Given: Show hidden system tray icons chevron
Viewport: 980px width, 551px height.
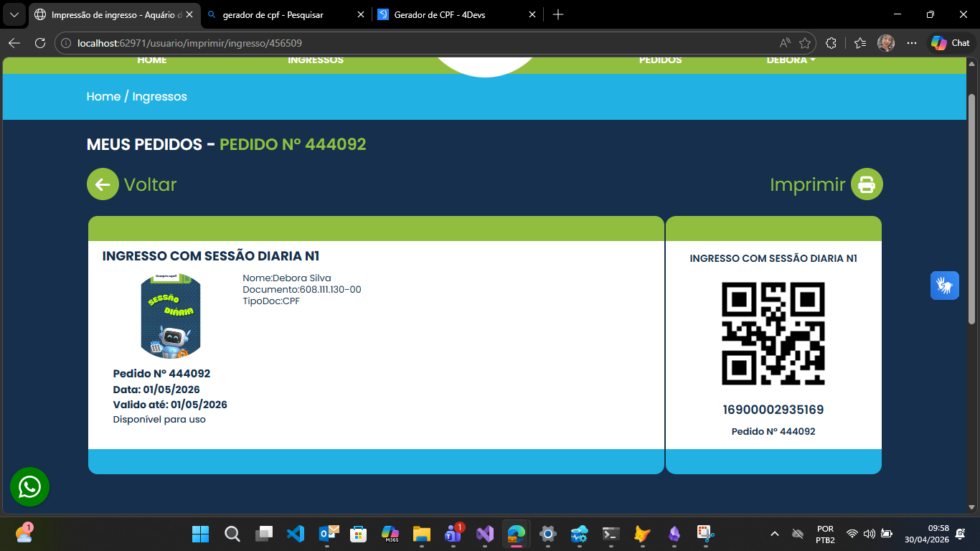Looking at the screenshot, I should (x=775, y=534).
